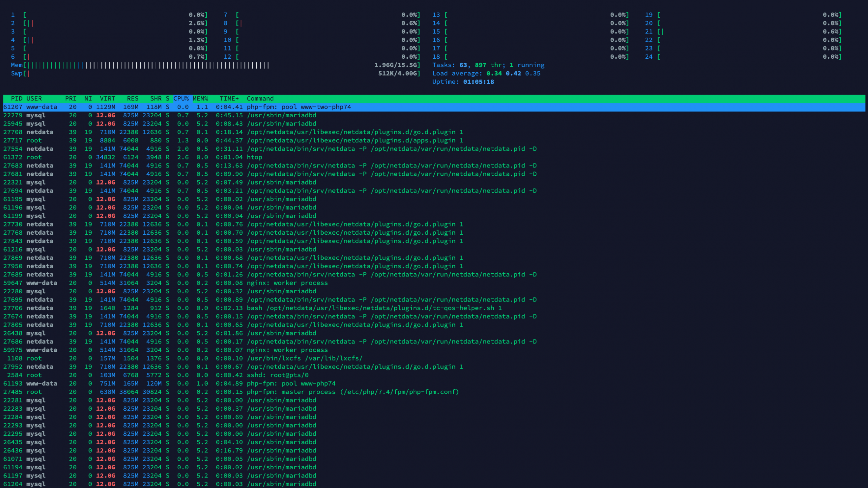Sort by the MEM% column header
Image resolution: width=868 pixels, height=488 pixels.
point(200,99)
